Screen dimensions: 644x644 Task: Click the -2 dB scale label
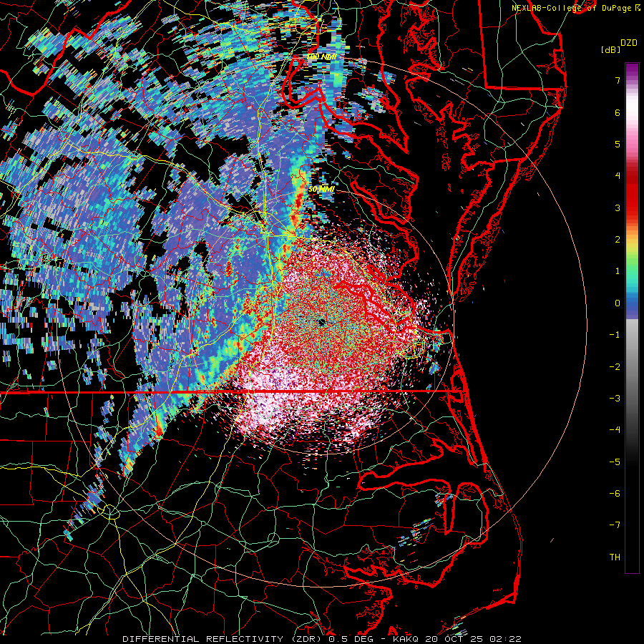(615, 366)
